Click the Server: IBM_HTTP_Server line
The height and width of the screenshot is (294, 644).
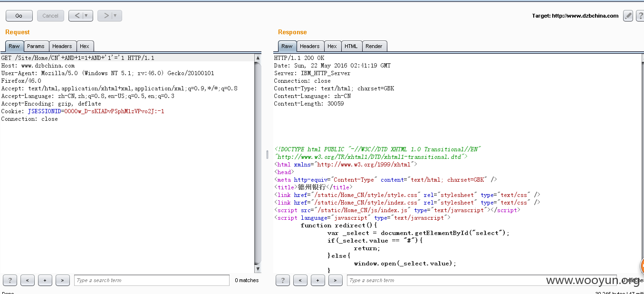[312, 73]
